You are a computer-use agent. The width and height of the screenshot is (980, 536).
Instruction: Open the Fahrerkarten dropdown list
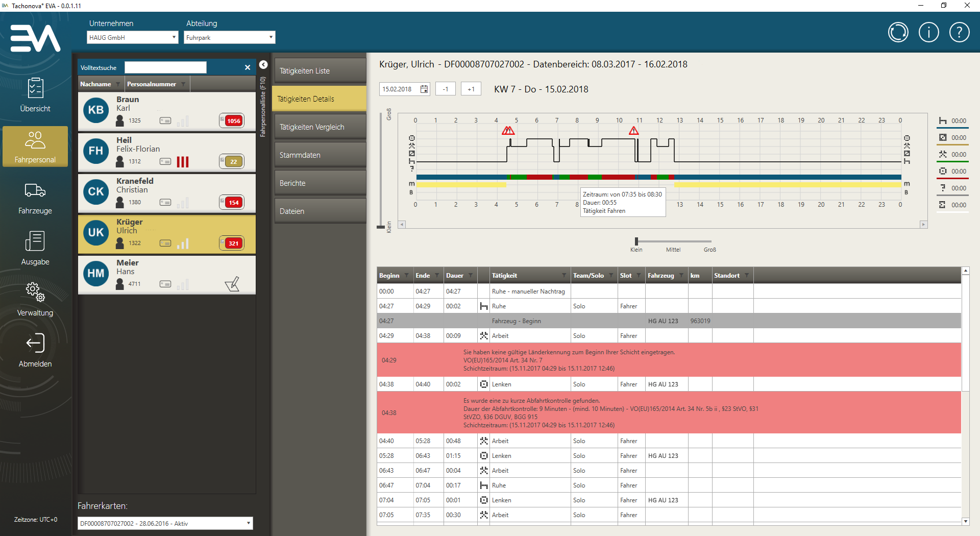pos(248,523)
